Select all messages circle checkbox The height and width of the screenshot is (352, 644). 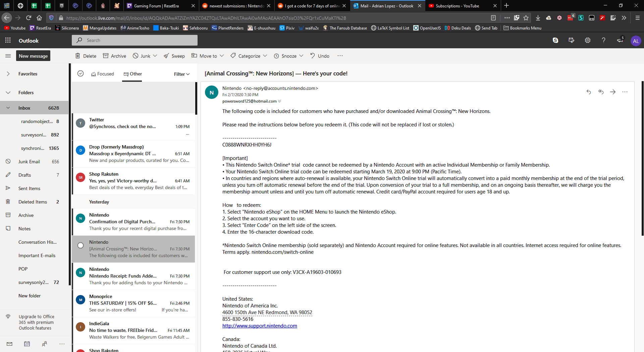pos(80,73)
